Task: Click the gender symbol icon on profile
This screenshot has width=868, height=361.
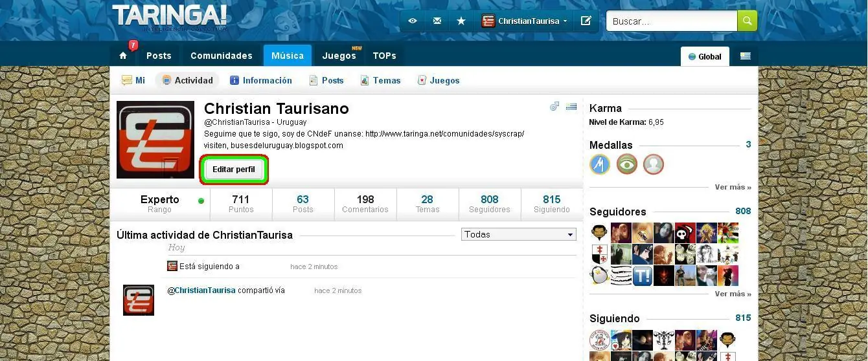Action: tap(554, 107)
